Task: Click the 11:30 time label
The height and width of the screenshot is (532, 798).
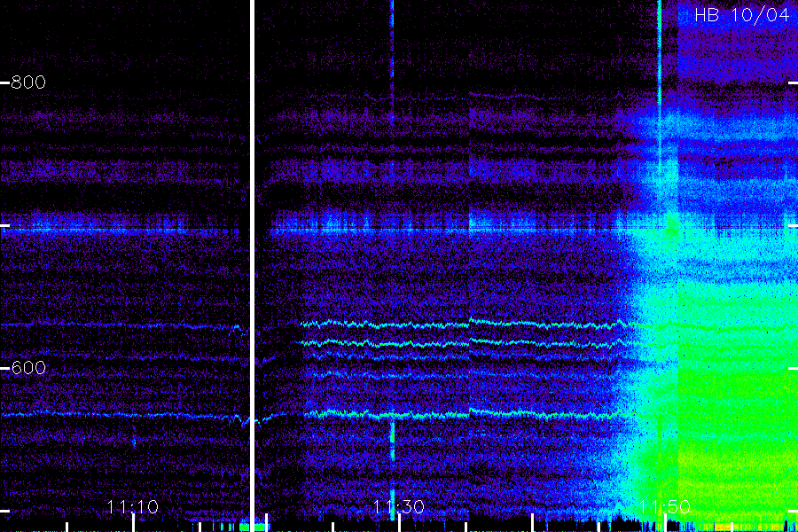Action: 399,506
